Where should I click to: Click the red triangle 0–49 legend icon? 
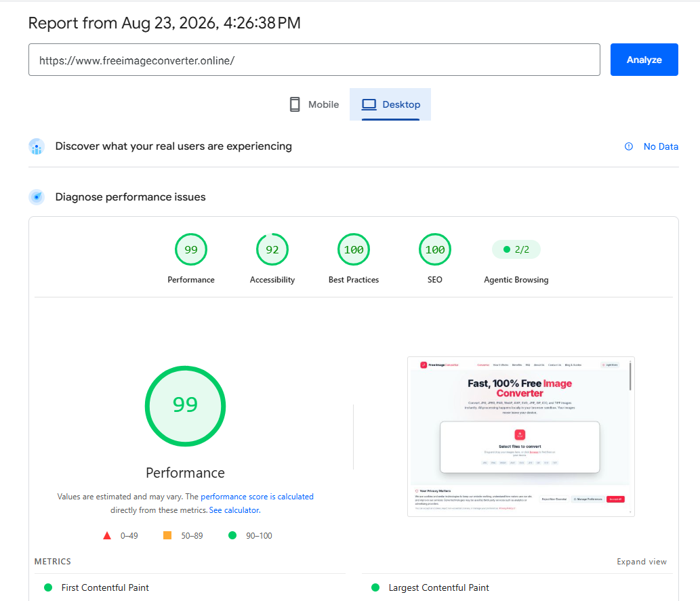point(107,535)
